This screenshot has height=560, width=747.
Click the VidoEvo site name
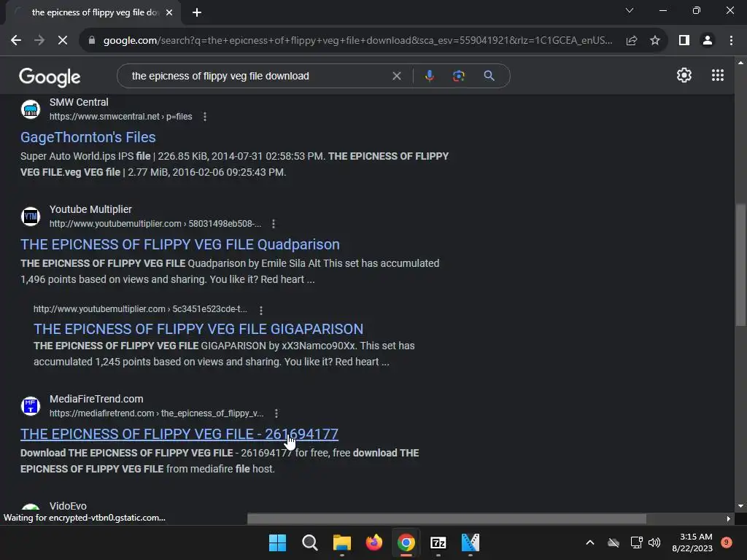click(x=68, y=506)
